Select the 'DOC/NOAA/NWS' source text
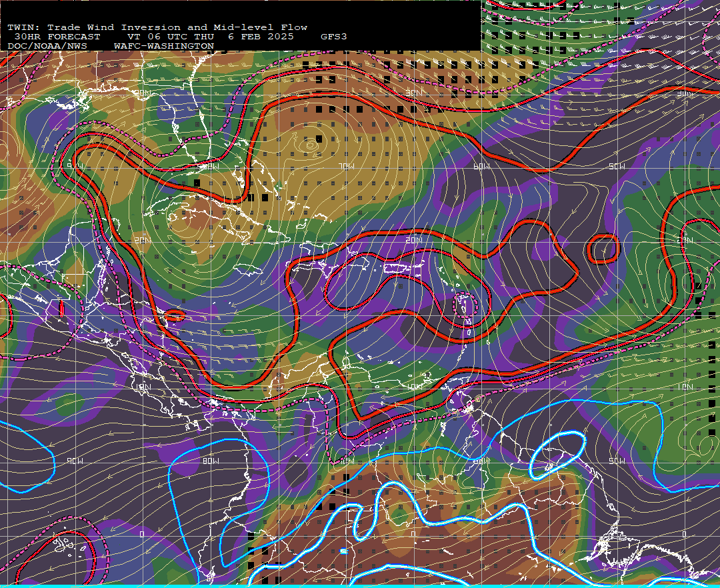The width and height of the screenshot is (720, 588). click(47, 47)
